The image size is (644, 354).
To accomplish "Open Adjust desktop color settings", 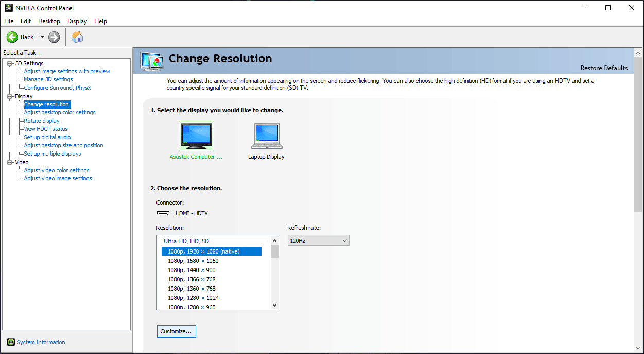I will coord(60,112).
